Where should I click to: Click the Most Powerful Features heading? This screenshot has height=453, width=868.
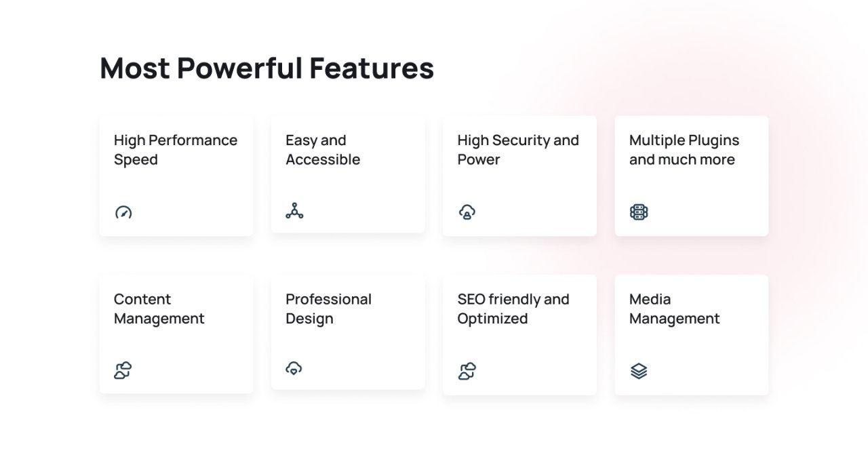click(267, 68)
